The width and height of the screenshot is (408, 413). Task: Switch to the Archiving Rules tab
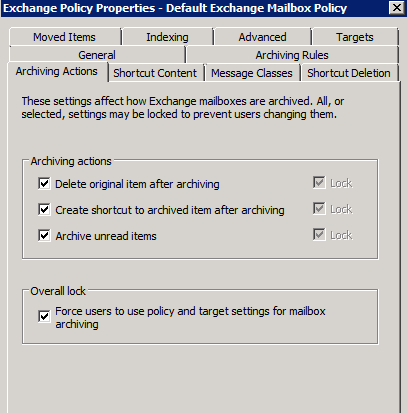[x=292, y=55]
